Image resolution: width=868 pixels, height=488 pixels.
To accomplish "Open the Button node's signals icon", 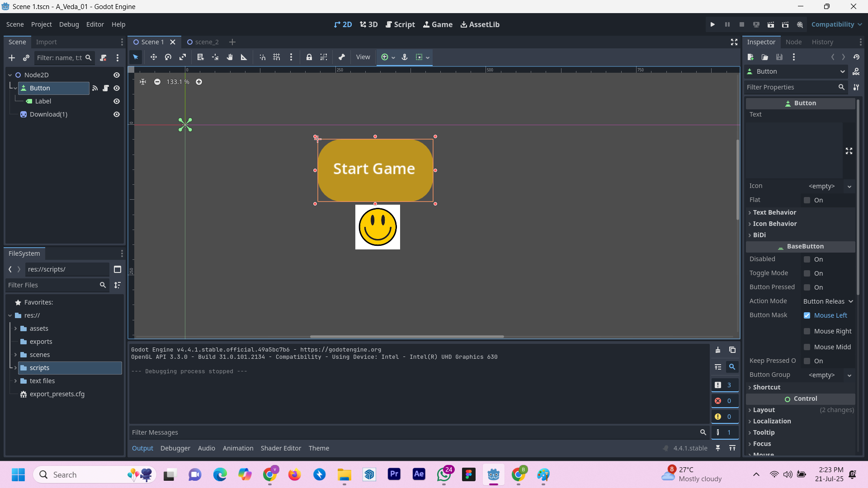I will point(95,88).
